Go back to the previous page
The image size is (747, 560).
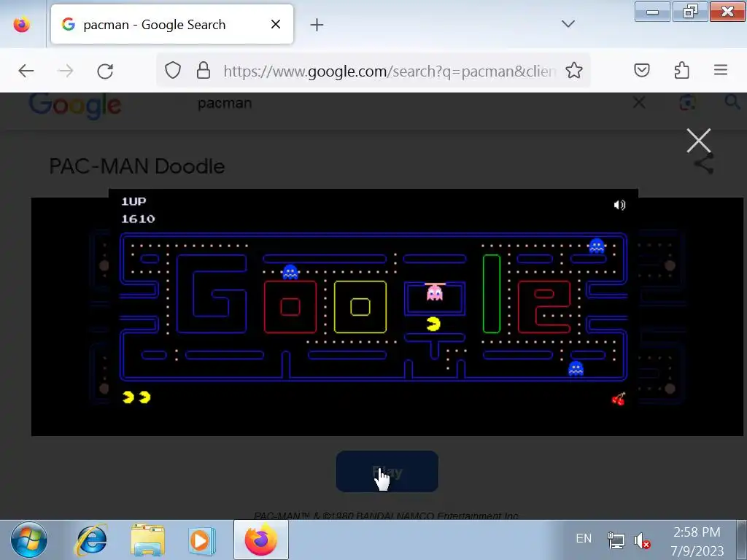26,71
